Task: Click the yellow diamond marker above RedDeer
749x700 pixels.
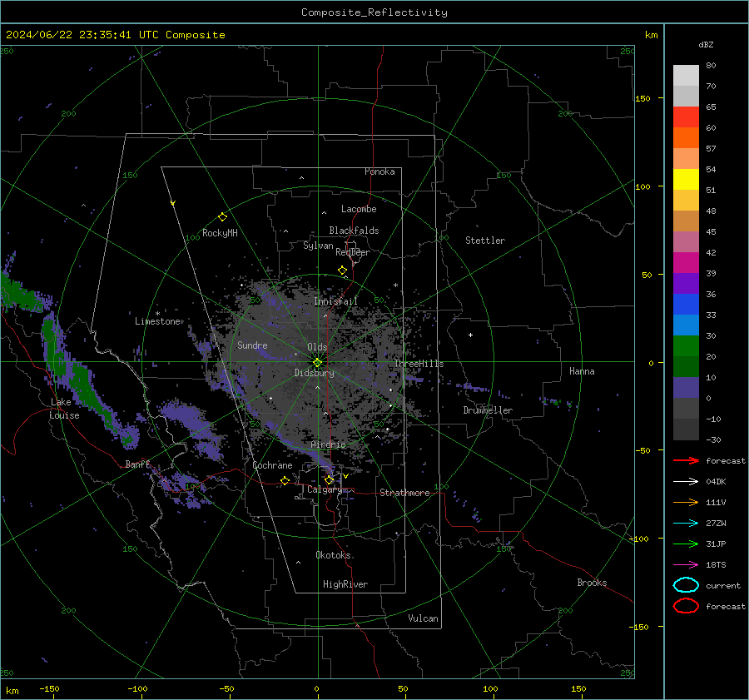Action: tap(342, 271)
